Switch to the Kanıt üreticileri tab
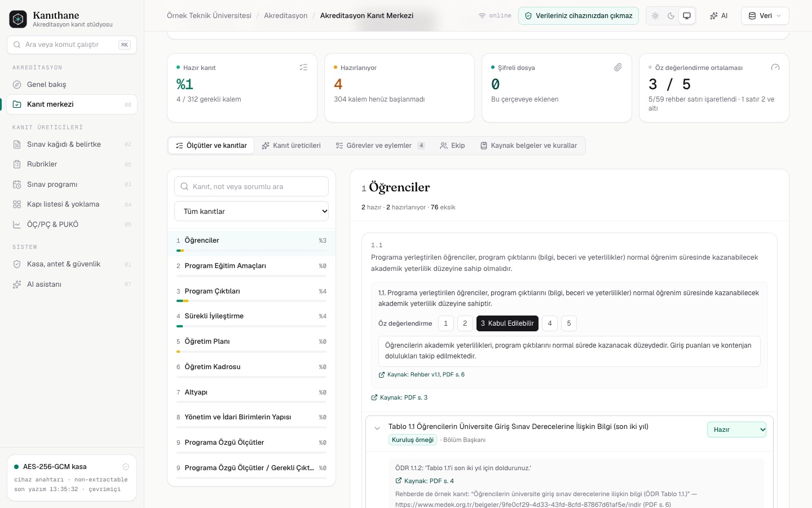 coord(292,146)
